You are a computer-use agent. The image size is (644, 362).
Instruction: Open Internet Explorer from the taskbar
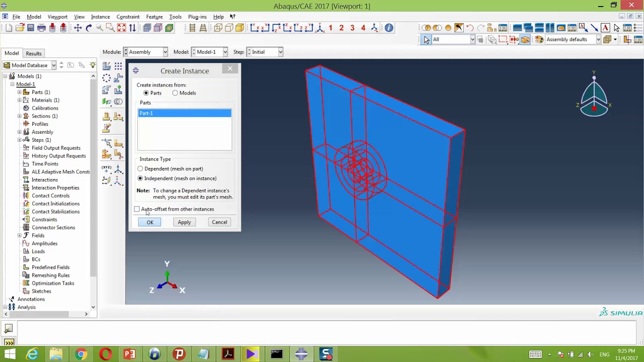click(x=32, y=354)
